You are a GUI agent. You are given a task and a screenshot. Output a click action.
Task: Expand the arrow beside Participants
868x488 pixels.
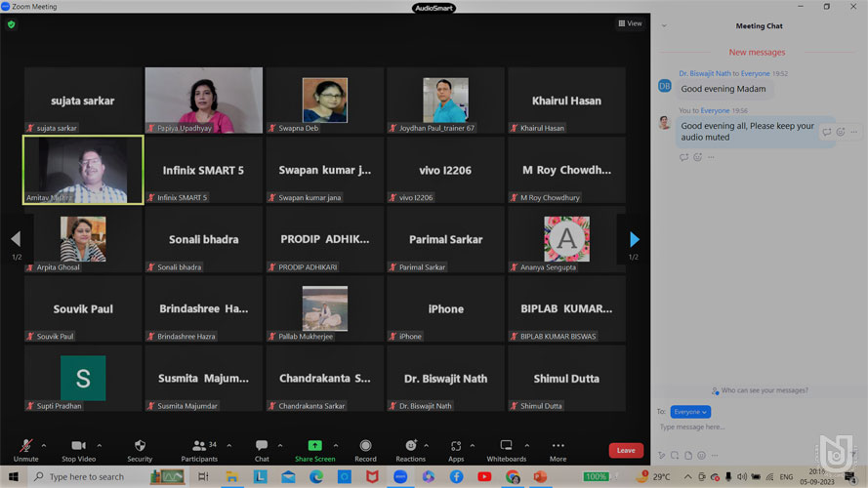coord(229,445)
